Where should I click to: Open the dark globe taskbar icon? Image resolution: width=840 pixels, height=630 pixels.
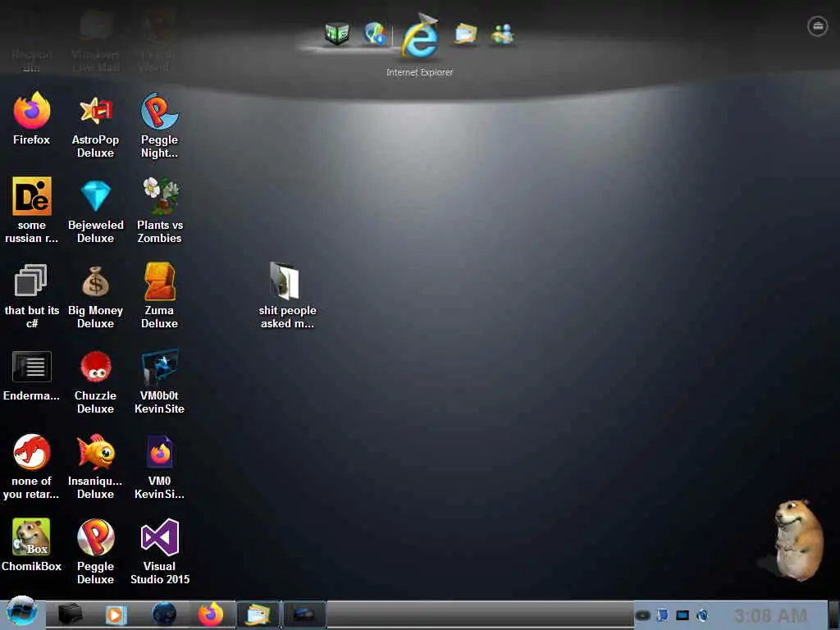(x=164, y=614)
